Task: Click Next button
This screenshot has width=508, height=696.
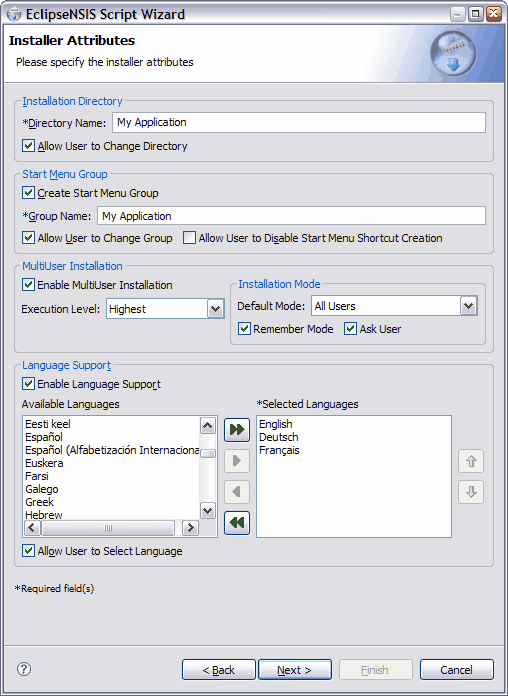Action: coord(295,670)
